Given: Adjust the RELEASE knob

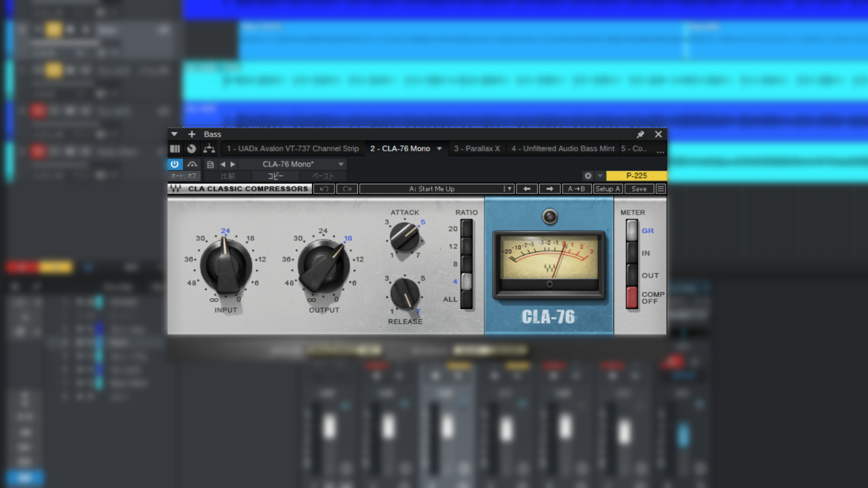Looking at the screenshot, I should tap(405, 293).
